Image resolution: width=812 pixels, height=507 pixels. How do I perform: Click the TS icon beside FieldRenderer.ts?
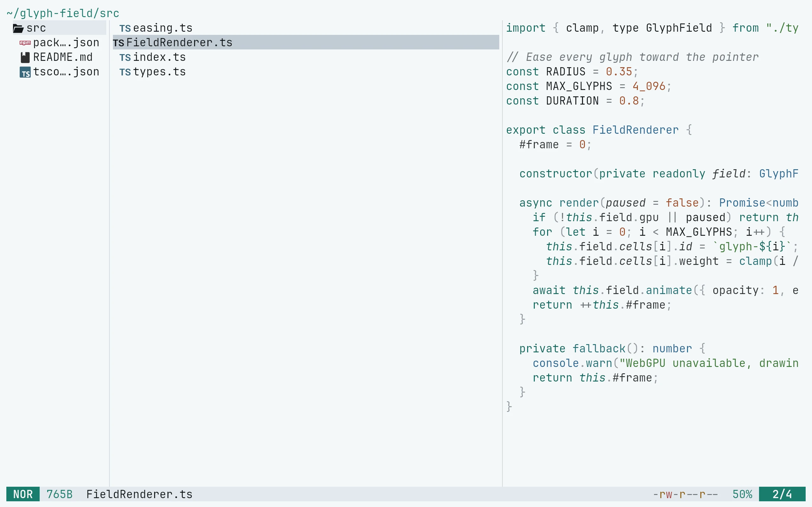pos(118,43)
